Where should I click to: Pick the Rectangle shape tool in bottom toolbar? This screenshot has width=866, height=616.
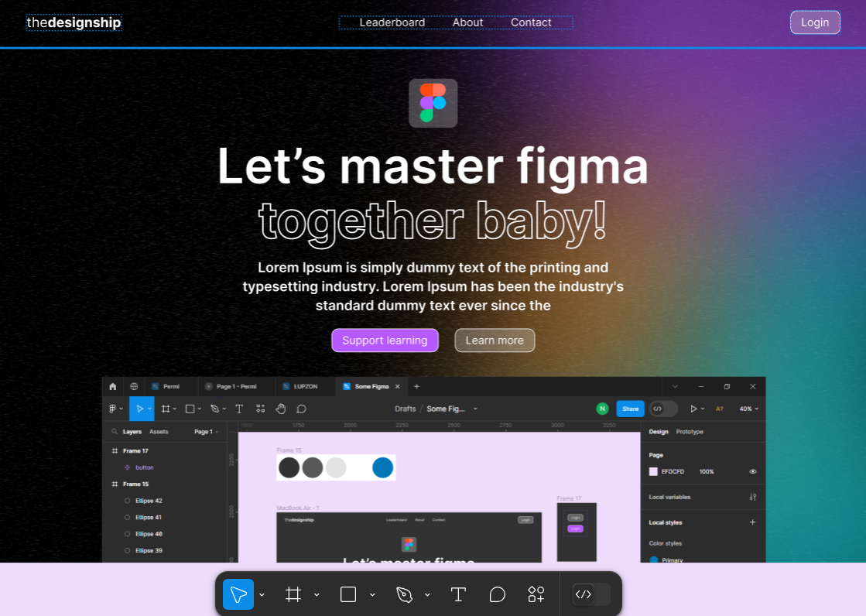(348, 594)
